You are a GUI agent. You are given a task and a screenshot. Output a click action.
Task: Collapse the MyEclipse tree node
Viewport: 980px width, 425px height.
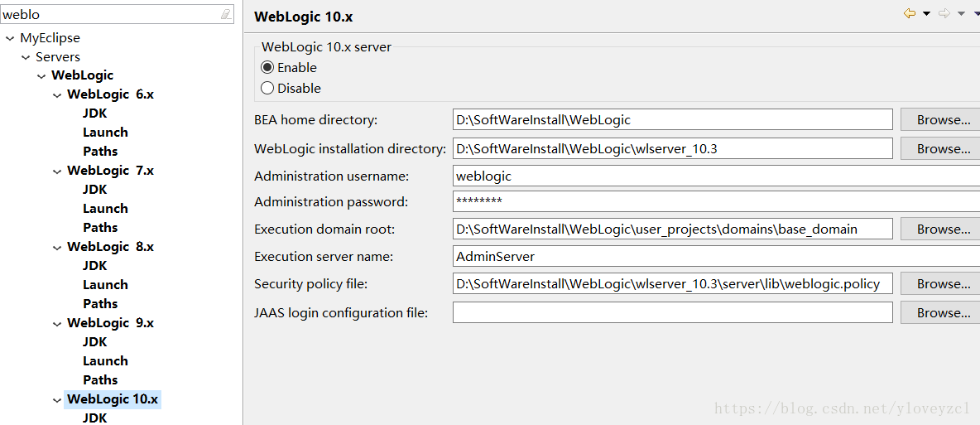point(9,38)
